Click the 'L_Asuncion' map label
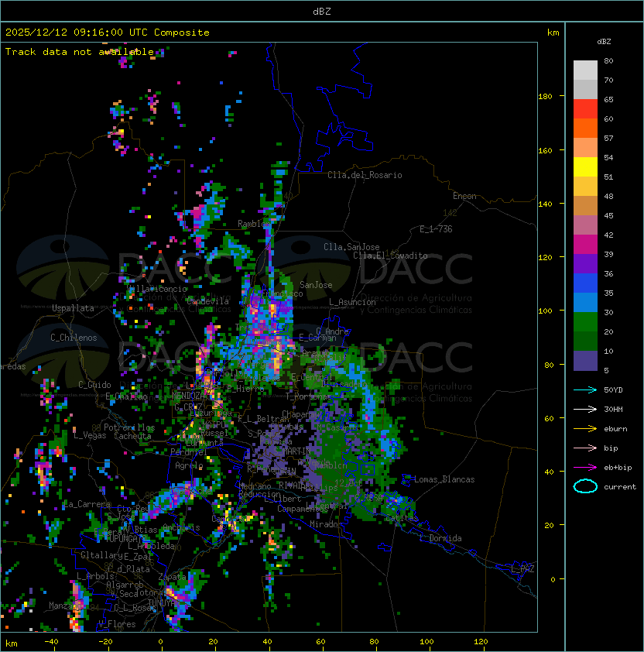This screenshot has height=652, width=644. (x=352, y=302)
